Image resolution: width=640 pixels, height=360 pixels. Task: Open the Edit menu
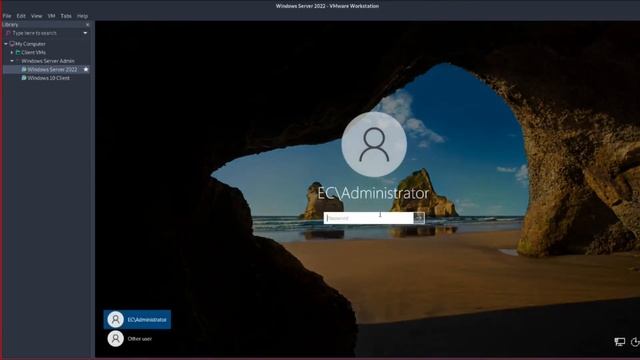point(21,16)
